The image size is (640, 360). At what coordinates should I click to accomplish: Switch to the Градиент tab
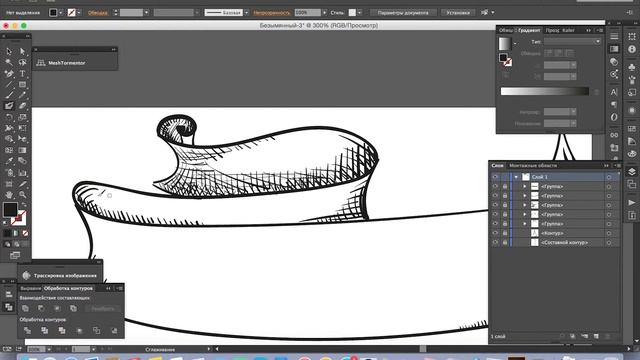[x=529, y=30]
